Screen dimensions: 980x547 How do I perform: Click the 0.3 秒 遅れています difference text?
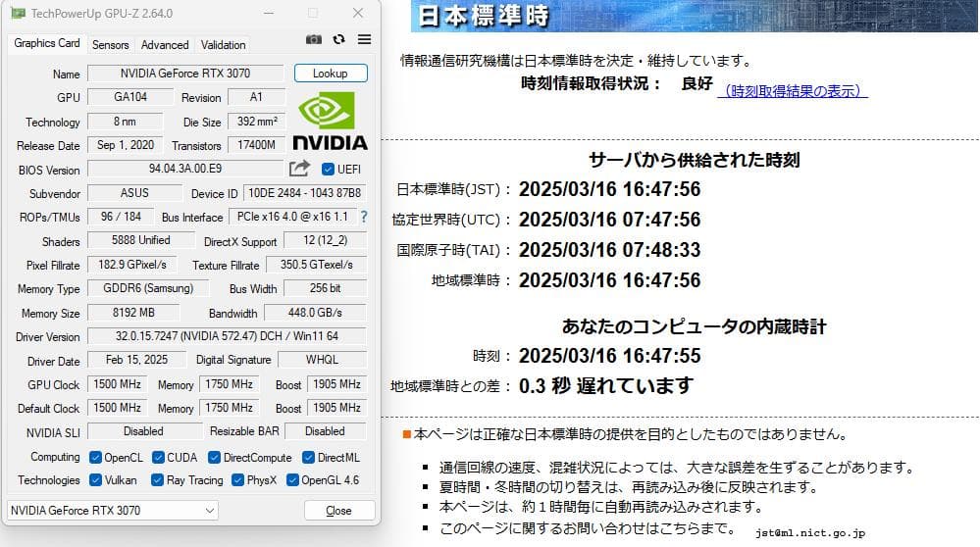coord(605,386)
